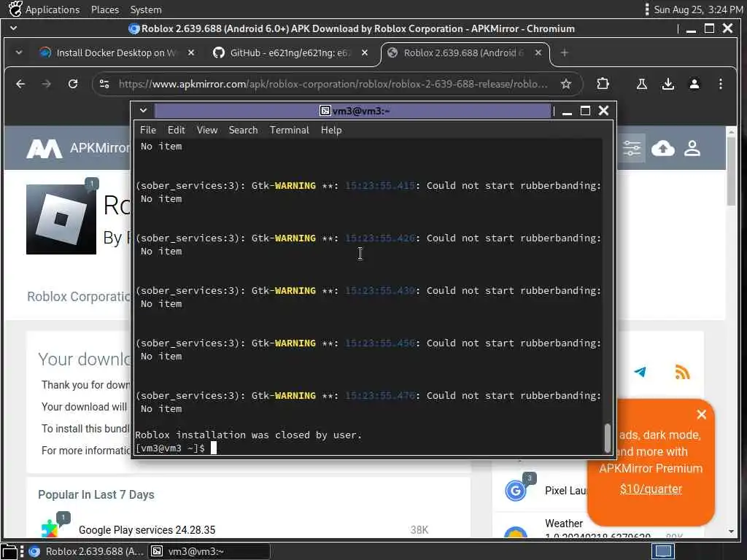The image size is (747, 560).
Task: Open the terminal Terminal menu
Action: [x=289, y=130]
